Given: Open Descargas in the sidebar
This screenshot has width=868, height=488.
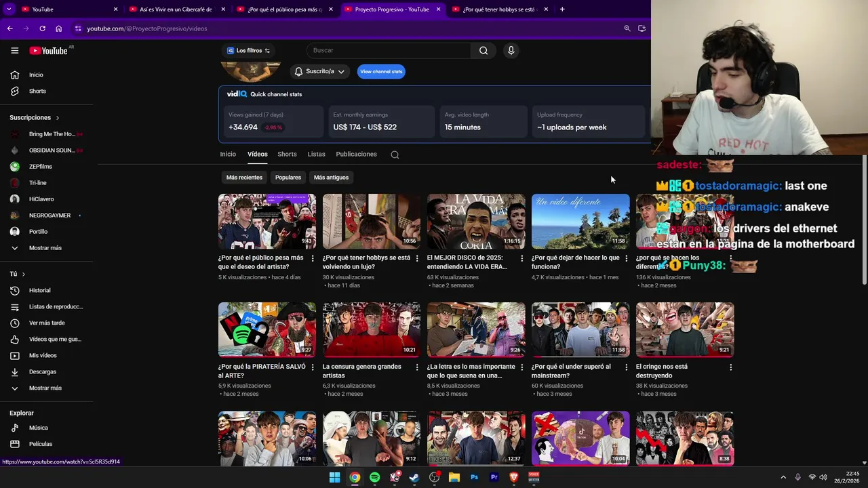Looking at the screenshot, I should coord(43,371).
